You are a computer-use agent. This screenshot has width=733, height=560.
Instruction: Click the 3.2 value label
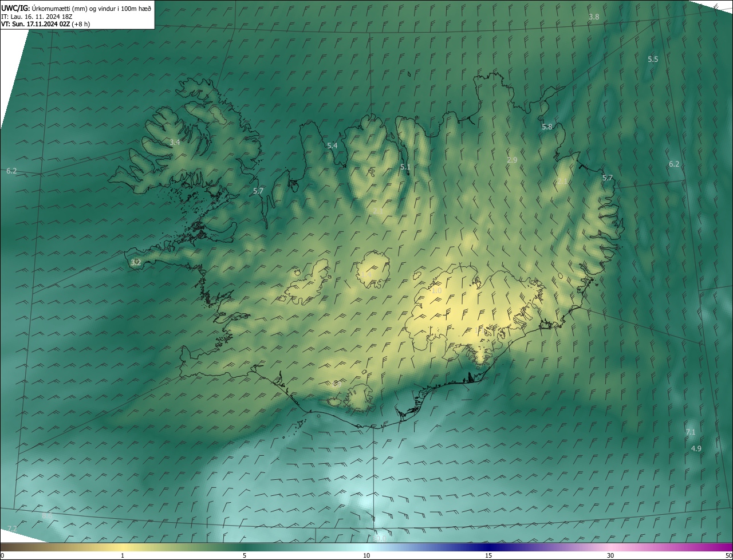click(x=136, y=262)
